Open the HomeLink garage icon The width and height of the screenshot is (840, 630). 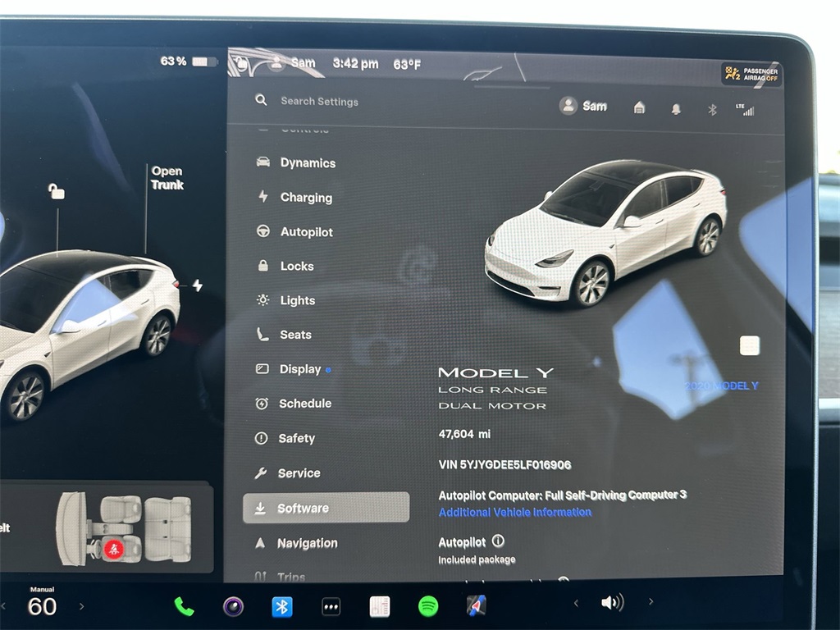pyautogui.click(x=639, y=108)
